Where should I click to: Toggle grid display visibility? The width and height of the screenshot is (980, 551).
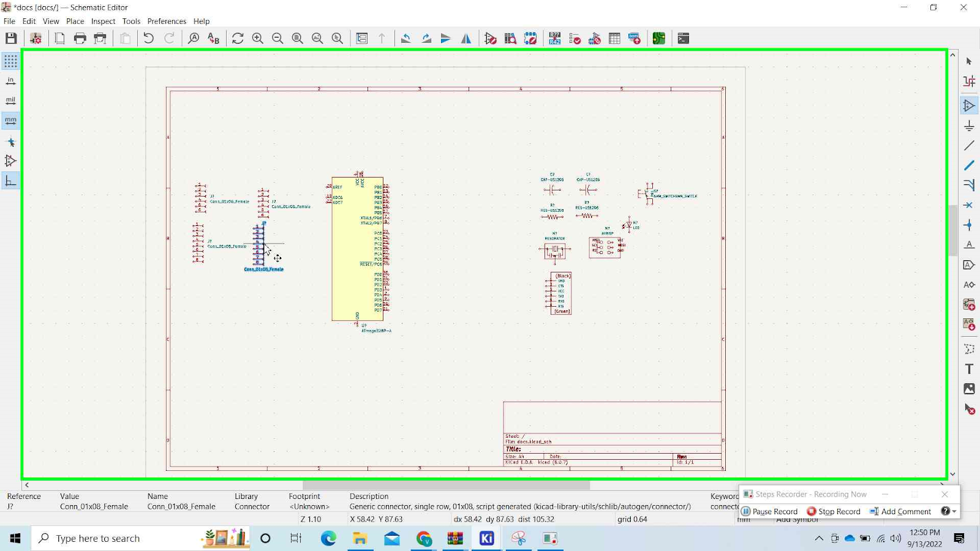[x=10, y=61]
